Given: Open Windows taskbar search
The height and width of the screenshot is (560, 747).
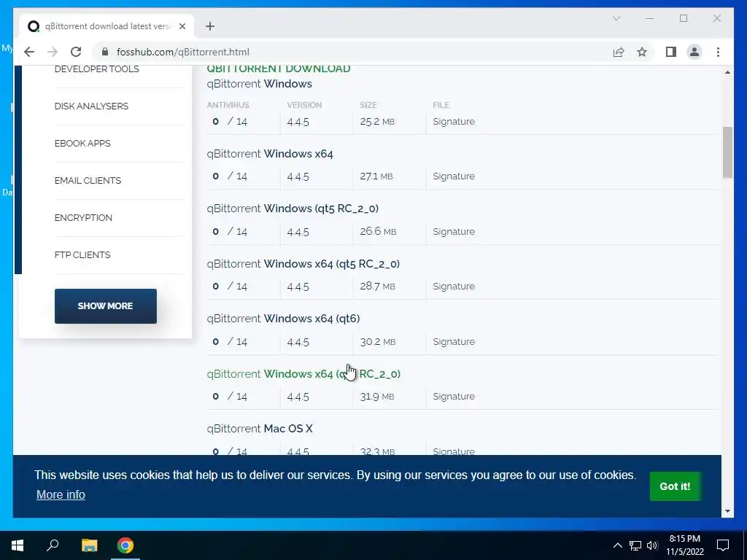Looking at the screenshot, I should [53, 545].
